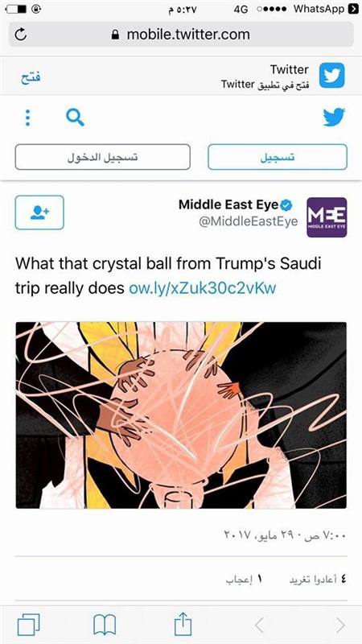Screen dimensions: 362x644
Task: Tap the Safari share icon
Action: click(183, 624)
